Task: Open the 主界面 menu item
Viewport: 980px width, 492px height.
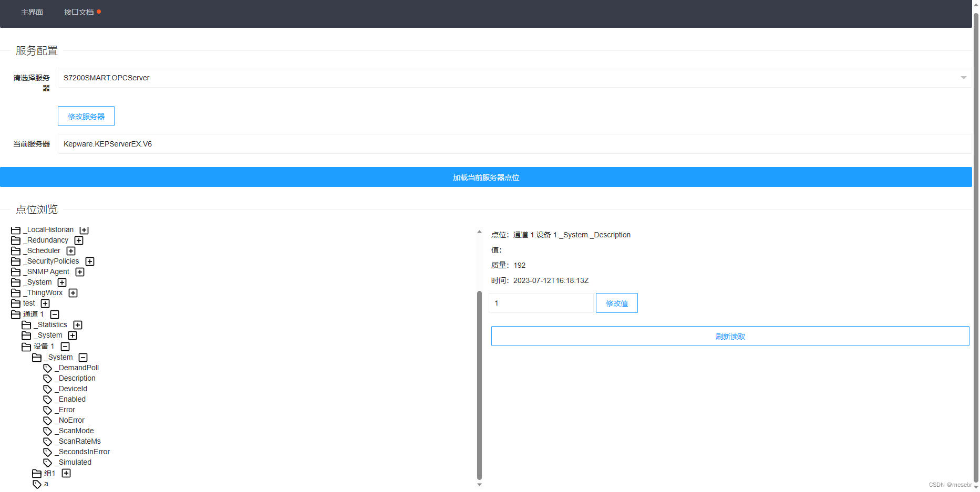Action: point(32,12)
